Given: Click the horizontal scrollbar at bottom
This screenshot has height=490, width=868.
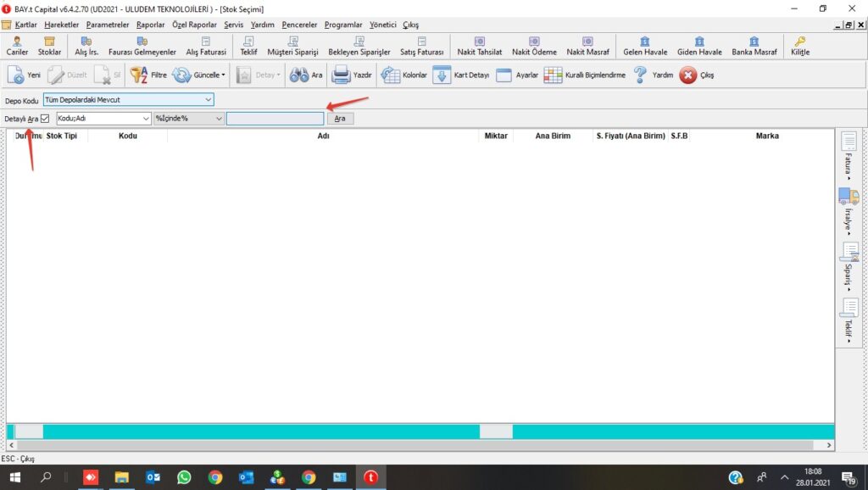Looking at the screenshot, I should (x=424, y=445).
